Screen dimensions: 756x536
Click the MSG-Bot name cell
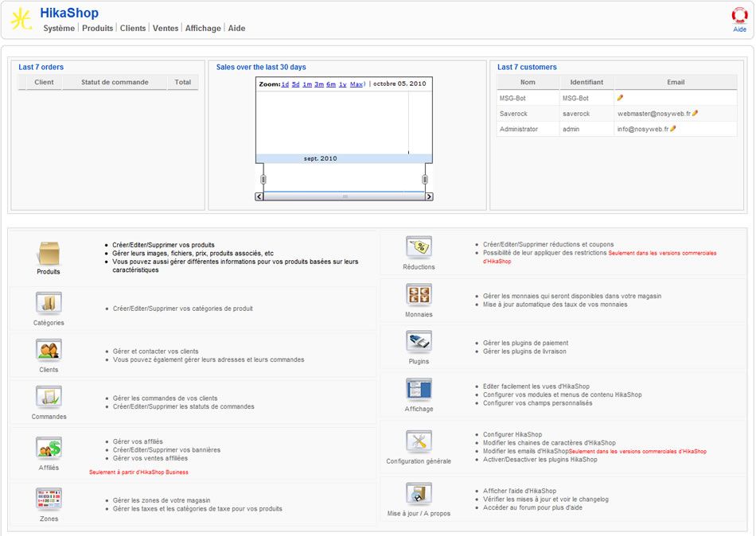pos(512,98)
